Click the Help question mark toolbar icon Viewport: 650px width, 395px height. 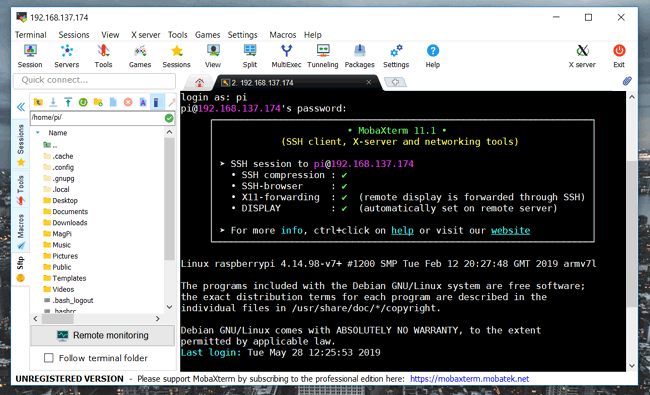[x=433, y=56]
